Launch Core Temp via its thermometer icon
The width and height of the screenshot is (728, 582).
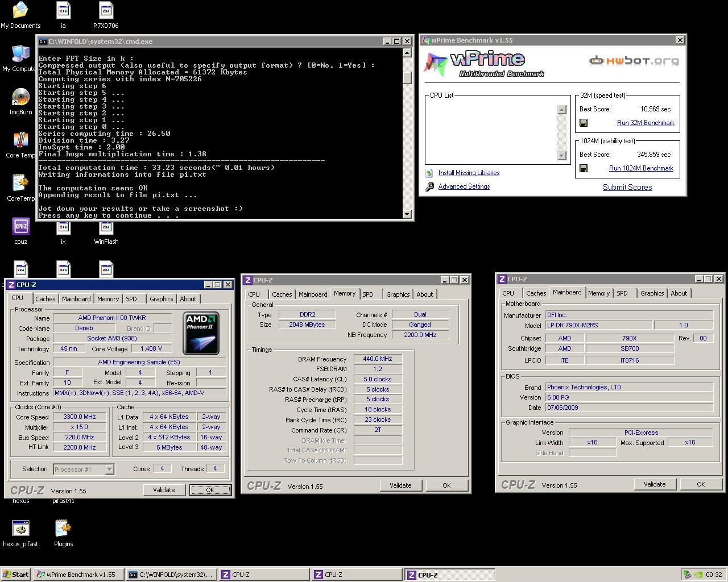click(20, 140)
